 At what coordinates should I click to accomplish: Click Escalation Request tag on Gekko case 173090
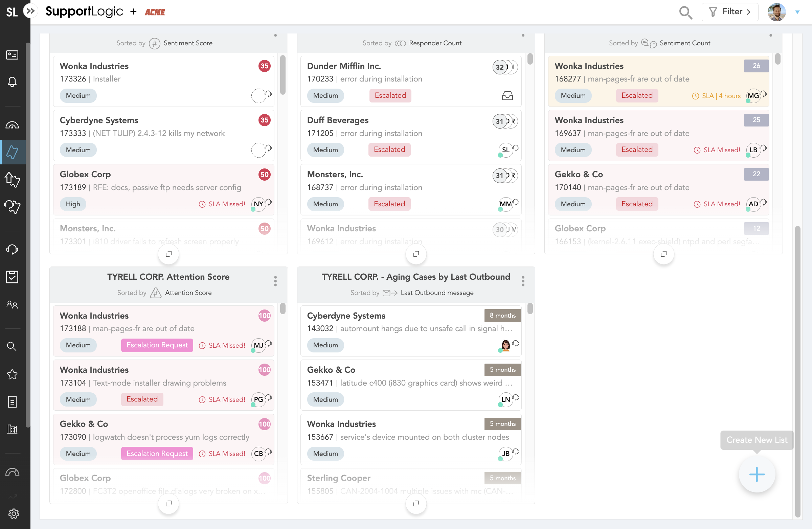[x=157, y=454]
